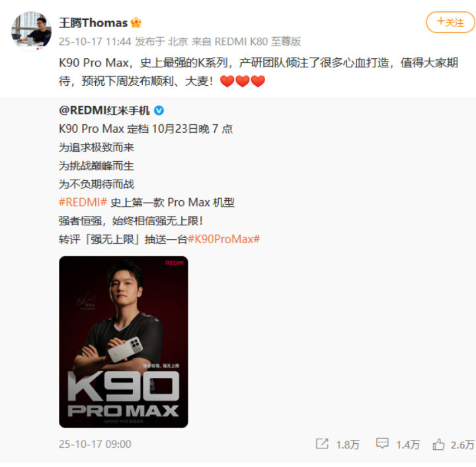The image size is (476, 467).
Task: Click the REDMI K80 至尊版 device source
Action: point(258,42)
